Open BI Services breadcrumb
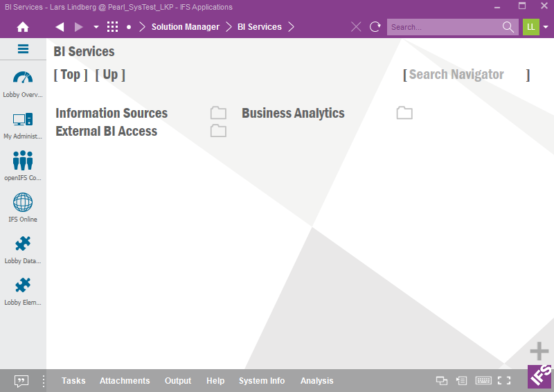The height and width of the screenshot is (392, 554). point(259,27)
